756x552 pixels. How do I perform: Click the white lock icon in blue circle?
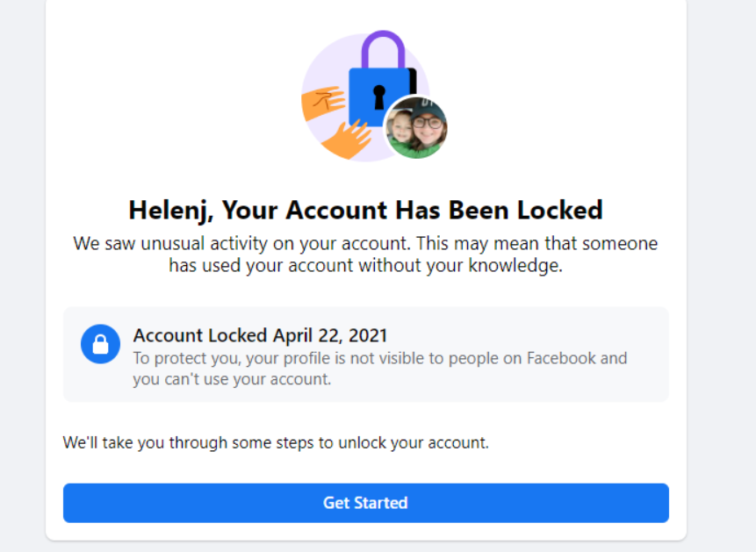[100, 344]
